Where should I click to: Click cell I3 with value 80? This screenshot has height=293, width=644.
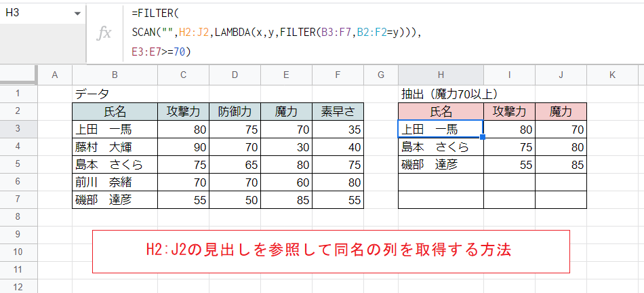(x=509, y=130)
